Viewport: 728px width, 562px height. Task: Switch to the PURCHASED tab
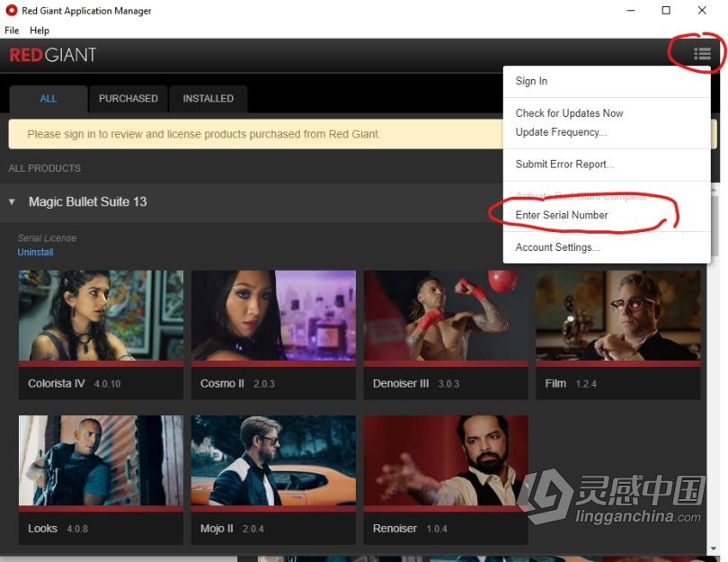coord(129,99)
